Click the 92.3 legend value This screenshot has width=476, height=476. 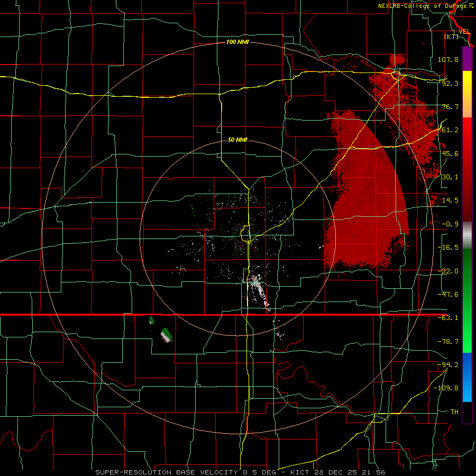(450, 83)
